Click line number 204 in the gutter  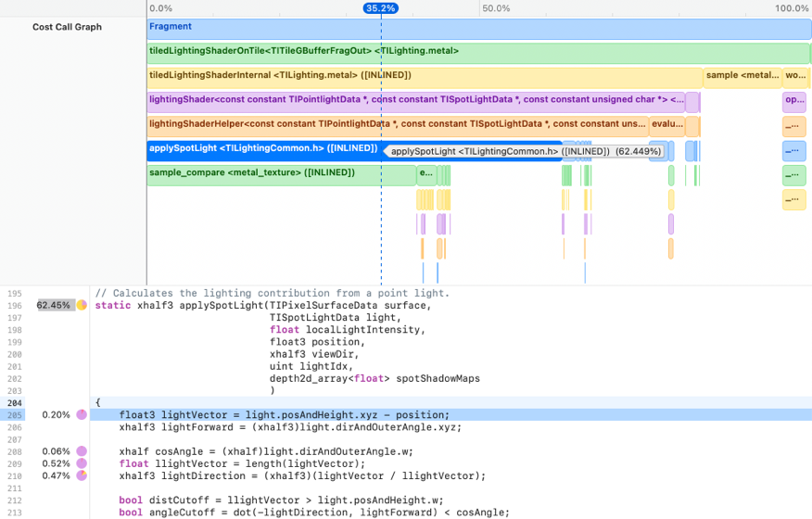click(15, 403)
